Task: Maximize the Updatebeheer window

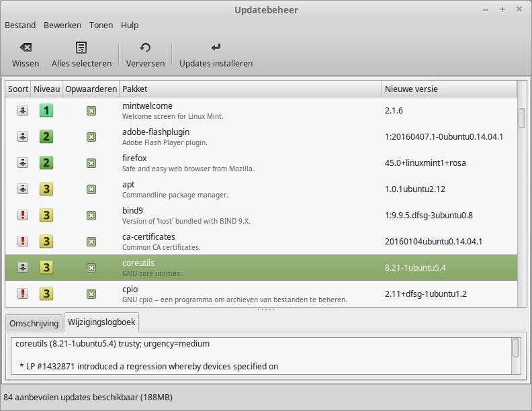Action: point(502,9)
